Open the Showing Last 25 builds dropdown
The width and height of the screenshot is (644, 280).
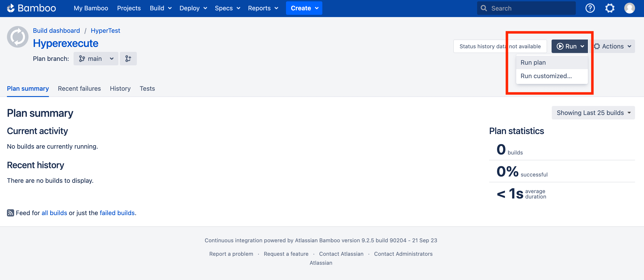coord(593,112)
